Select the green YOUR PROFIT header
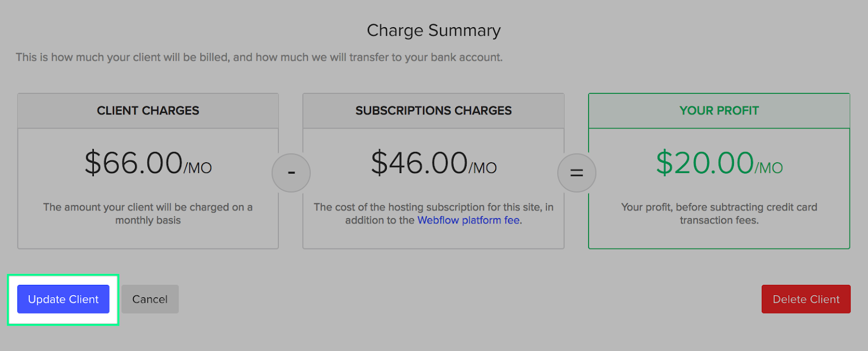The width and height of the screenshot is (868, 351). [x=719, y=111]
